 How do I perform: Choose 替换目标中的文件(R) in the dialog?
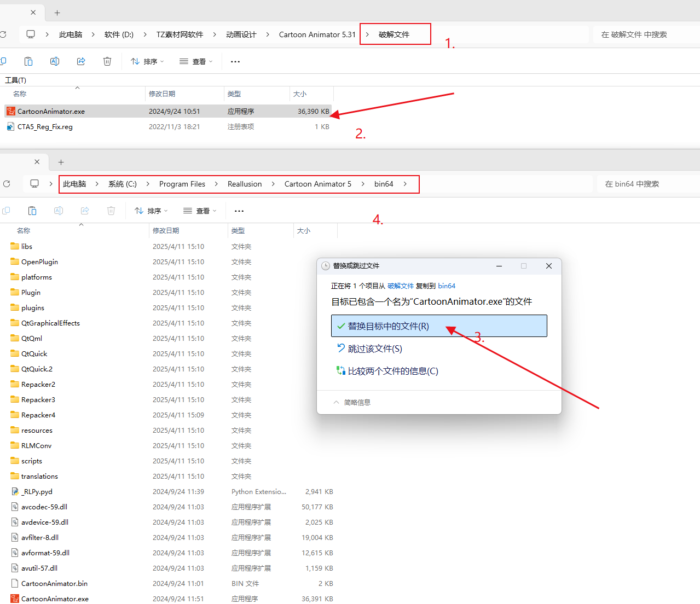439,326
